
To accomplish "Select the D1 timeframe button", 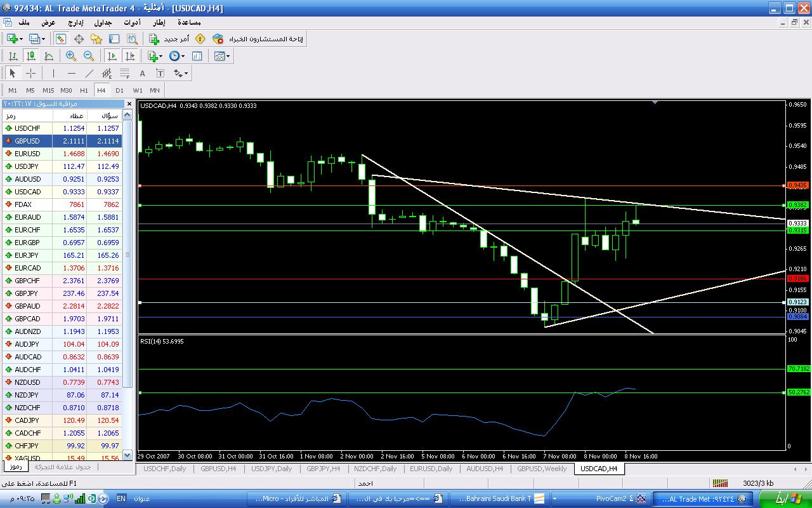I will pyautogui.click(x=119, y=90).
